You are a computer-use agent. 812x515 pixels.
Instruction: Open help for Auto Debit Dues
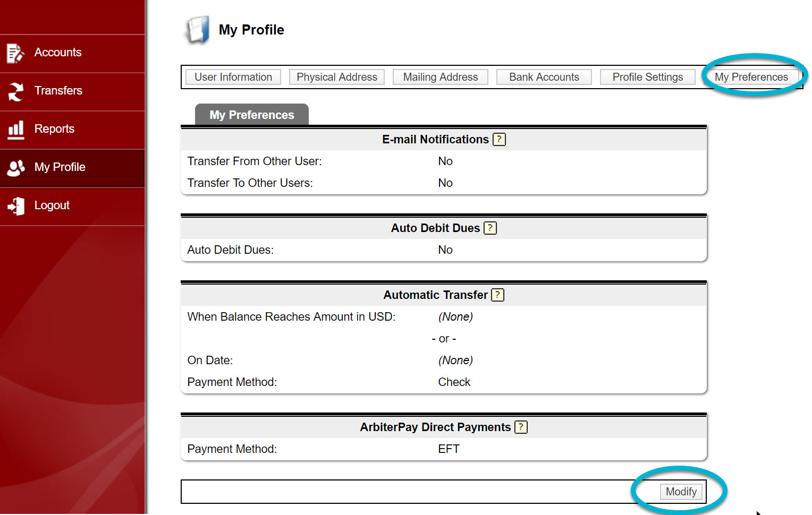pos(490,228)
